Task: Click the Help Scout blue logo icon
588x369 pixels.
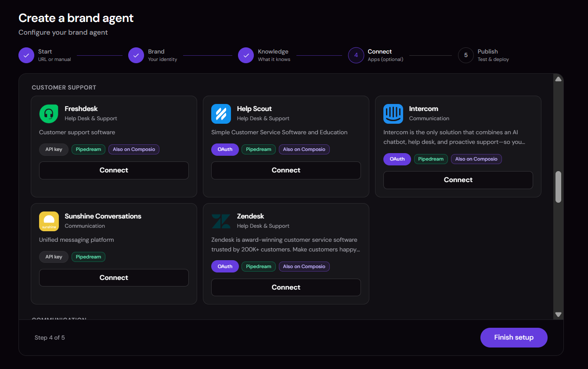Action: [221, 114]
